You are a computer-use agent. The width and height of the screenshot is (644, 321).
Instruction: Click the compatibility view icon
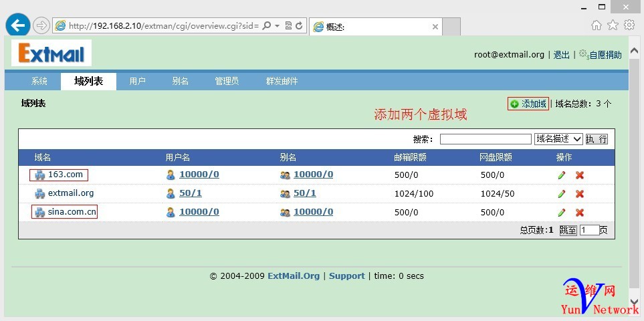coord(288,25)
